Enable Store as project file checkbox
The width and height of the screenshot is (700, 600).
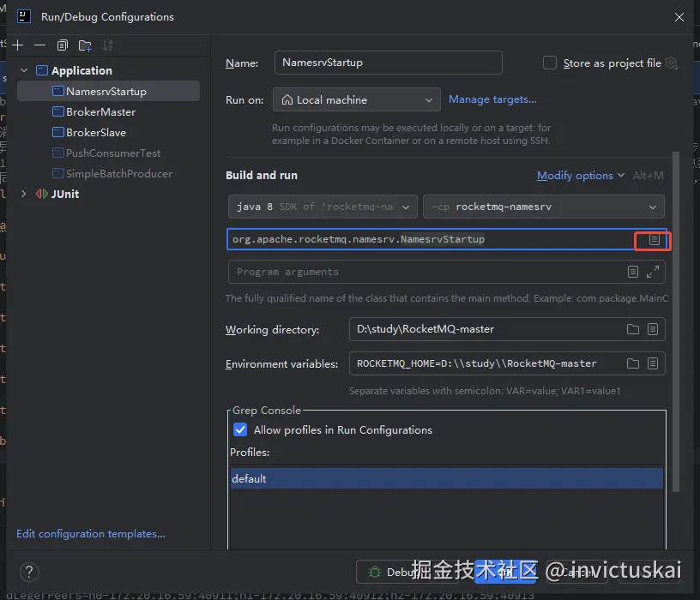click(550, 63)
